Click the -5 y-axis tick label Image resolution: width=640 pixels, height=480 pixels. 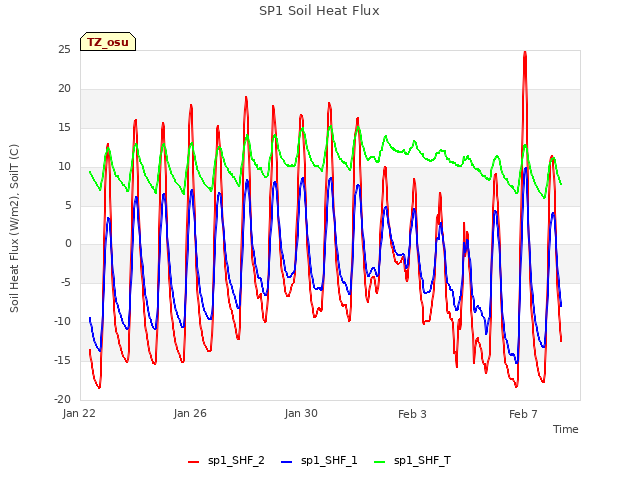coord(66,282)
